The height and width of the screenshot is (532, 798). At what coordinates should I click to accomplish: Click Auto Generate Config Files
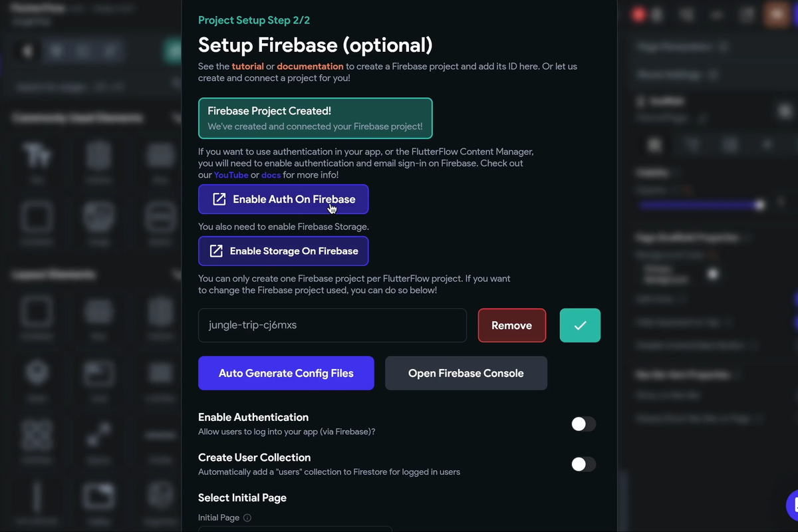point(286,373)
